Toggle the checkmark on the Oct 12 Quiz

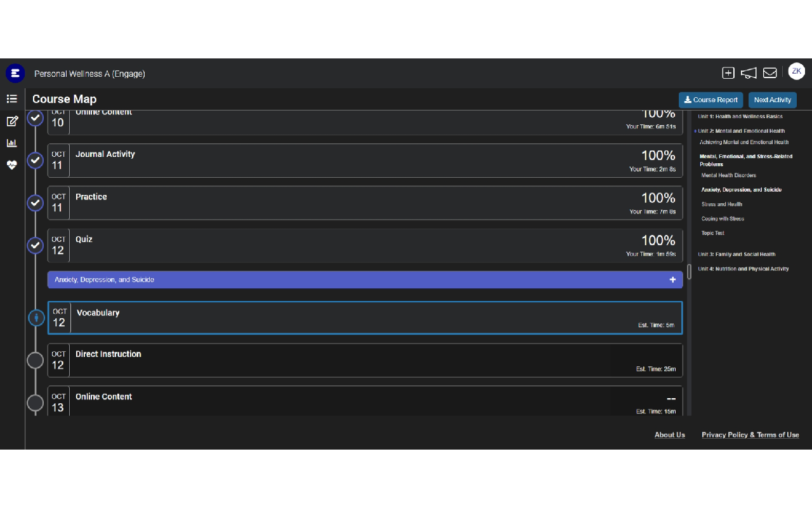pos(35,245)
